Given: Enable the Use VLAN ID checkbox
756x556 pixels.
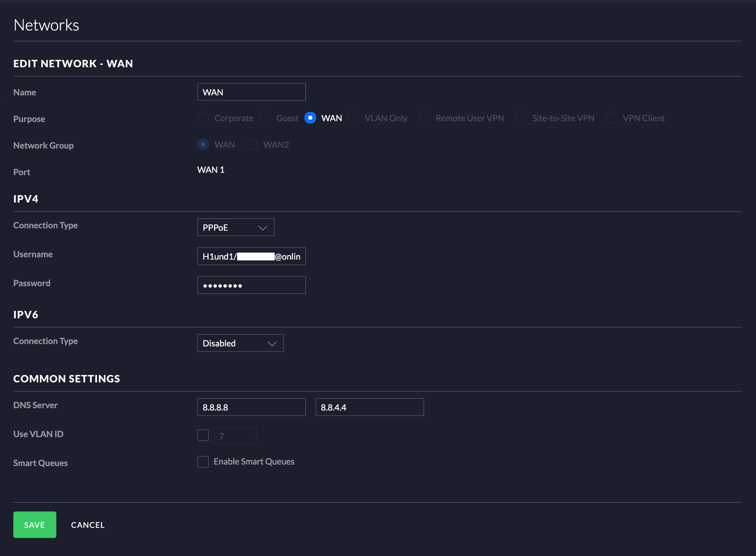Looking at the screenshot, I should pos(203,435).
